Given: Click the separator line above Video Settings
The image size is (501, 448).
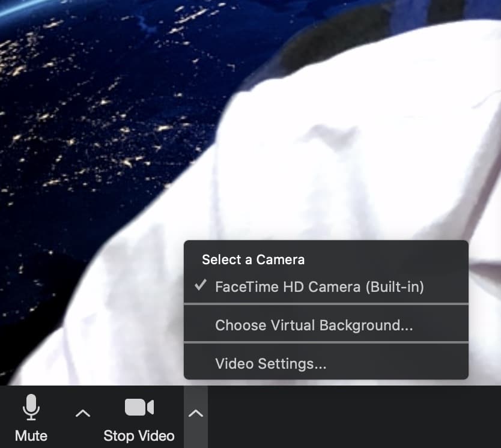Looking at the screenshot, I should coord(326,343).
